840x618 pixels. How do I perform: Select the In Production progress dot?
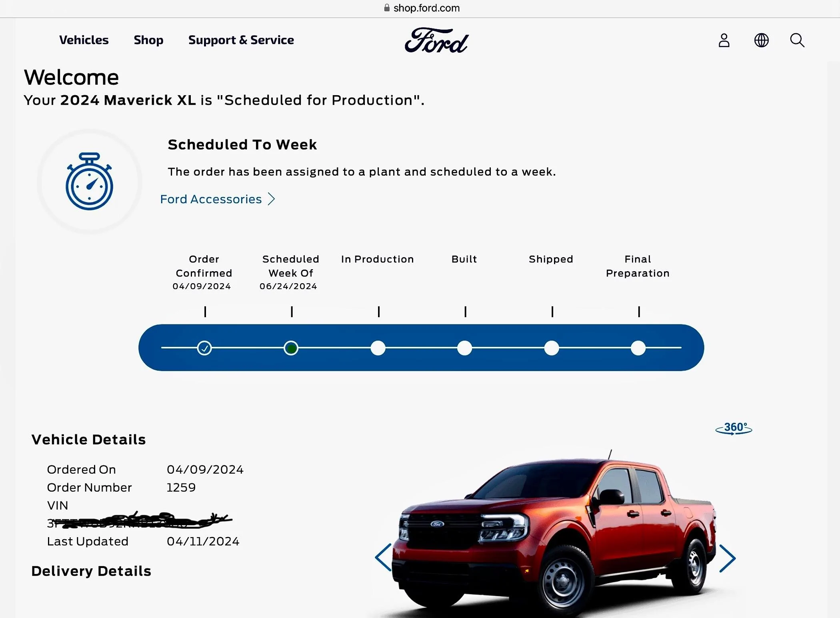tap(378, 348)
